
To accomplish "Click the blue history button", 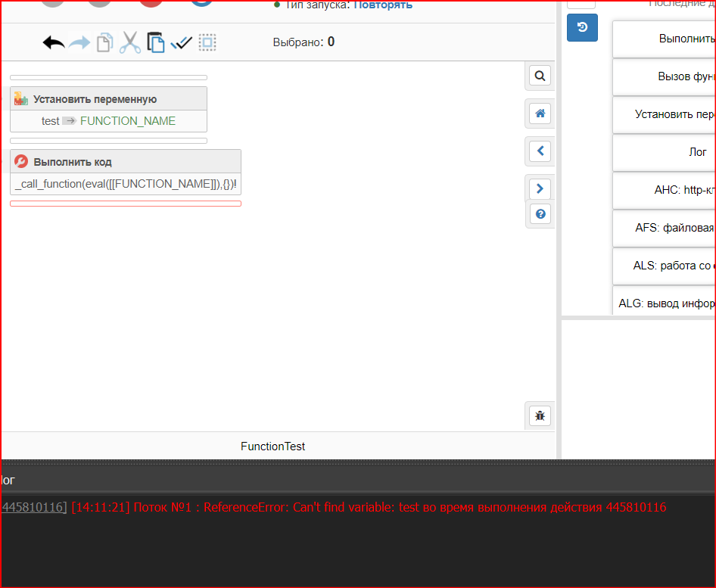I will pos(582,27).
